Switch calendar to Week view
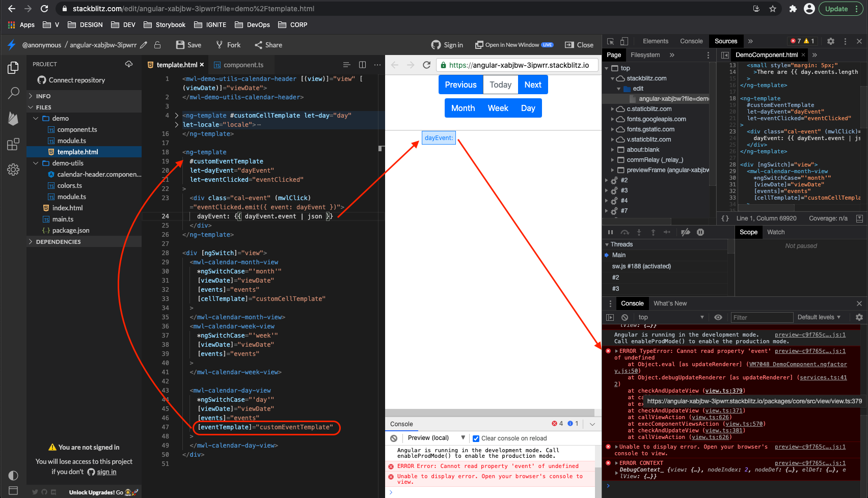The image size is (868, 498). pos(498,108)
